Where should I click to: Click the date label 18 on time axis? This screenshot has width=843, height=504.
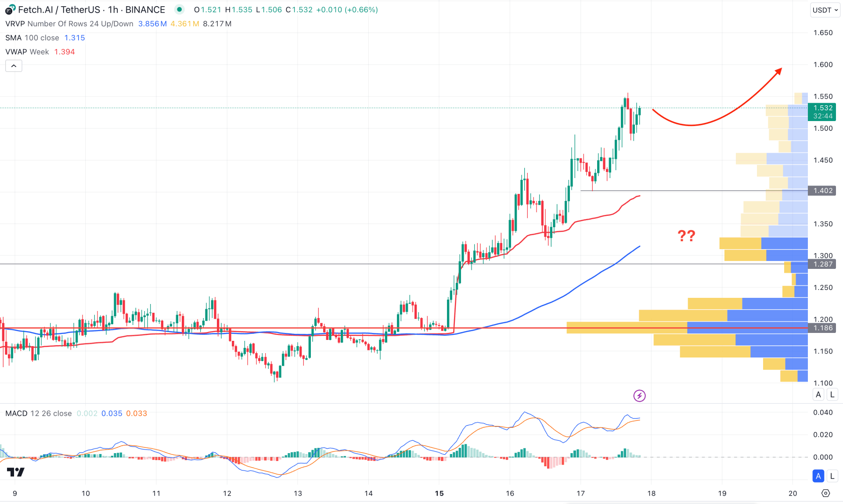click(652, 493)
